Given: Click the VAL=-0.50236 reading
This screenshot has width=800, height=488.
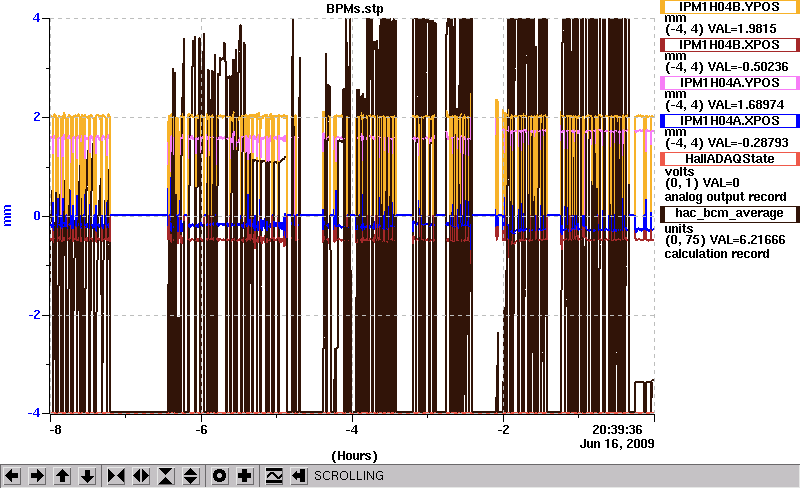Looking at the screenshot, I should 749,67.
